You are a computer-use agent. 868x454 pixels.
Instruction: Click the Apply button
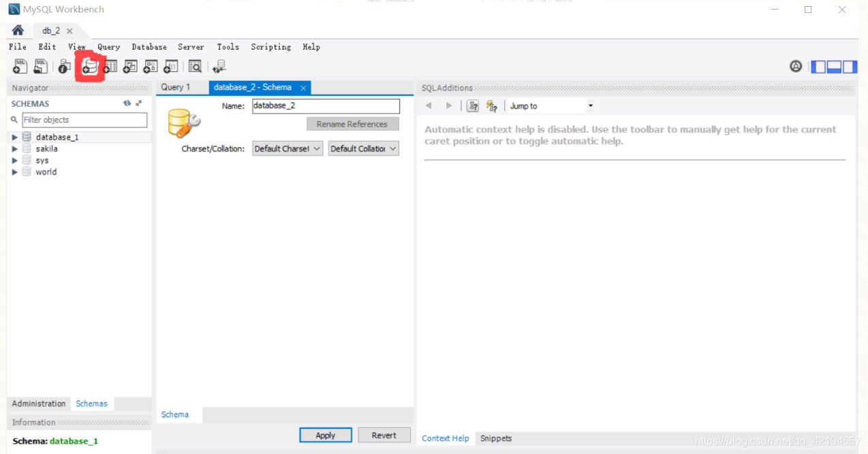click(326, 435)
